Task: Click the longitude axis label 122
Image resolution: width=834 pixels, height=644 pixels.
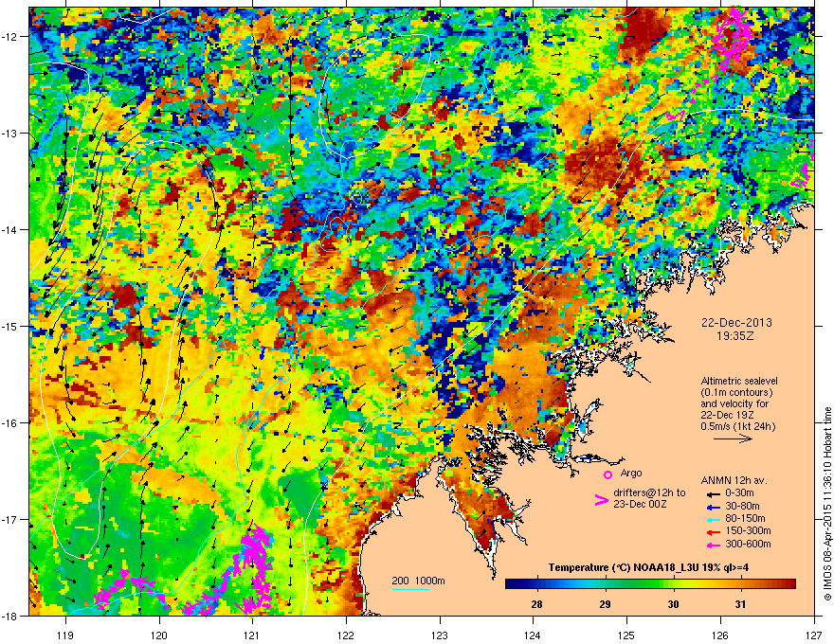Action: pos(346,635)
